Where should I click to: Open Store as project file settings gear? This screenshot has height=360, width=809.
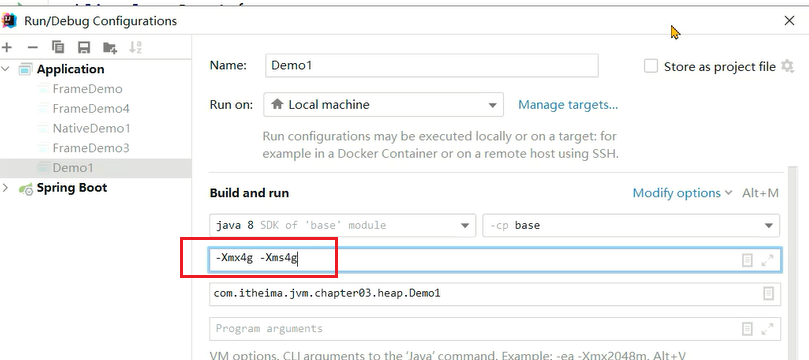click(x=787, y=66)
